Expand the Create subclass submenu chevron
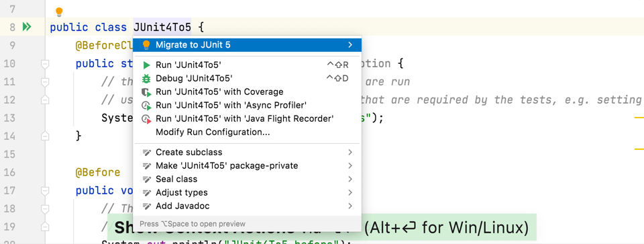This screenshot has width=644, height=244. pyautogui.click(x=350, y=152)
